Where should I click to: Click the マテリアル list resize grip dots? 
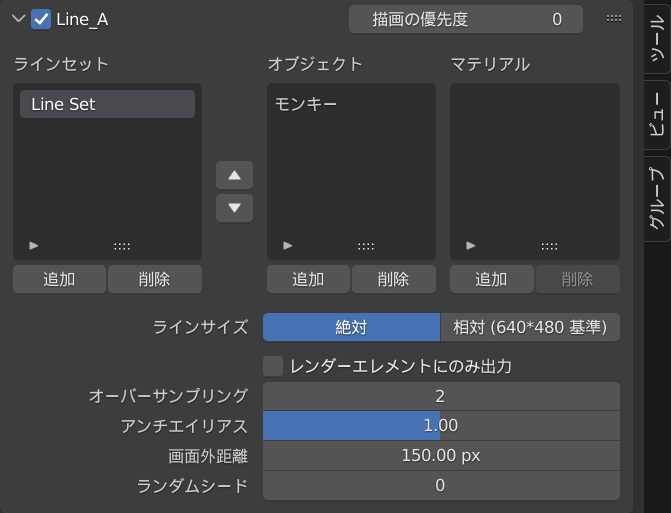coord(549,245)
